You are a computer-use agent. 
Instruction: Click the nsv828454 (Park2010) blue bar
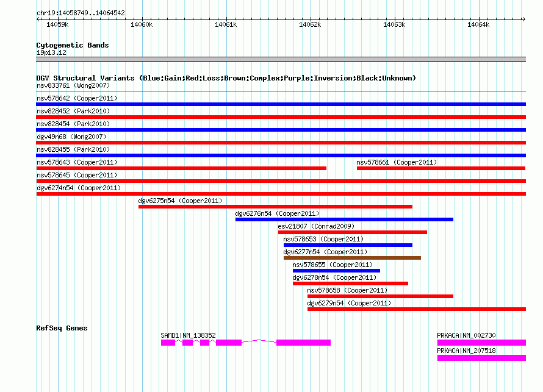pos(281,130)
